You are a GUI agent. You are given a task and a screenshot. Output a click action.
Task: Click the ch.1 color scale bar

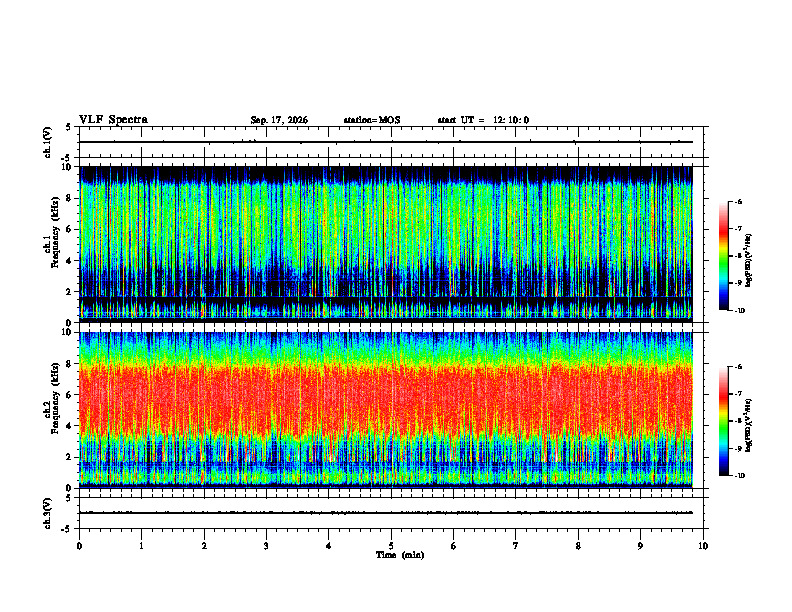pyautogui.click(x=724, y=256)
